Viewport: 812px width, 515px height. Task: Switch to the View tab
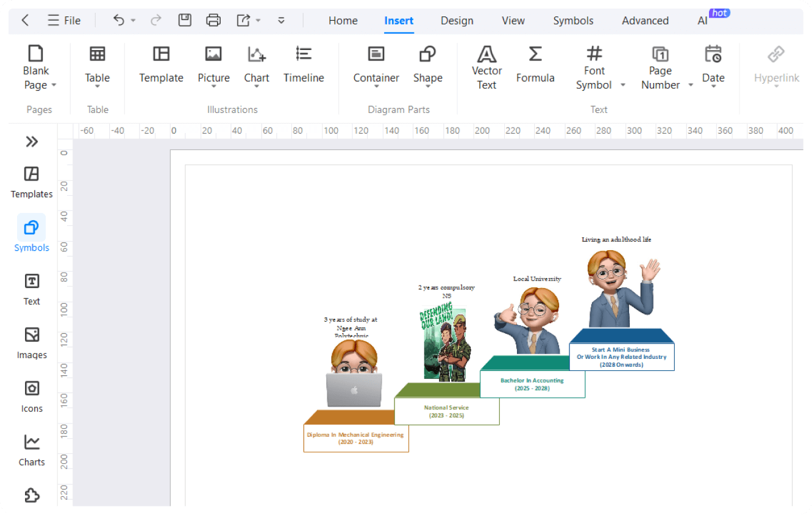(x=513, y=21)
